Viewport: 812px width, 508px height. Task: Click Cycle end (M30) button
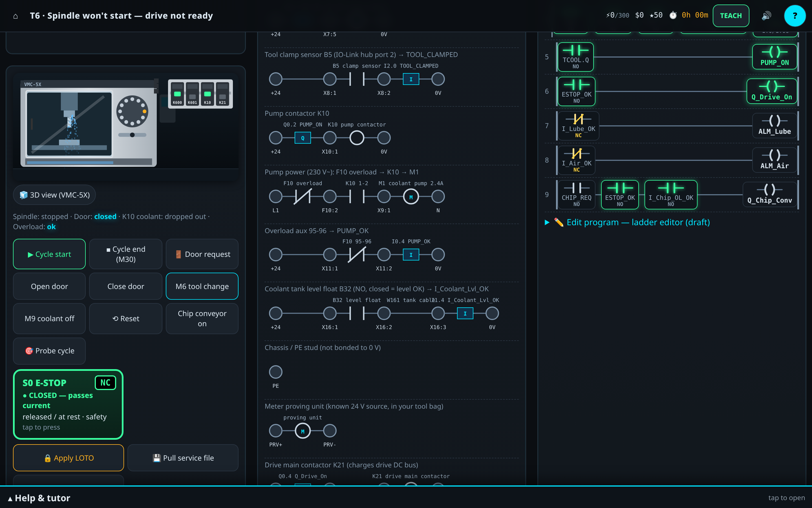point(125,254)
